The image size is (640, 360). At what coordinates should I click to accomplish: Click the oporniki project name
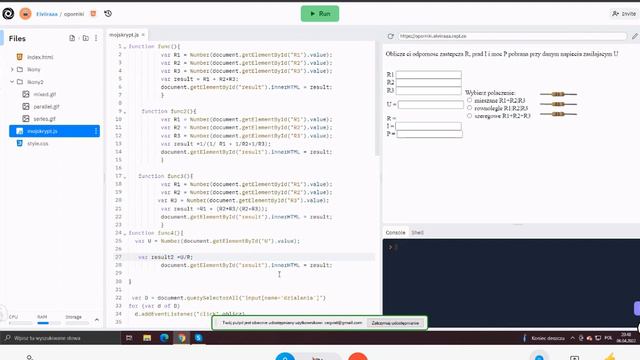pos(74,14)
